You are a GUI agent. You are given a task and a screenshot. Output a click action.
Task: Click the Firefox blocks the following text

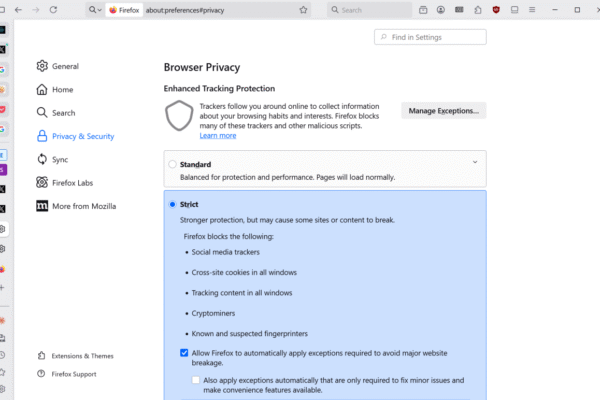click(x=228, y=237)
